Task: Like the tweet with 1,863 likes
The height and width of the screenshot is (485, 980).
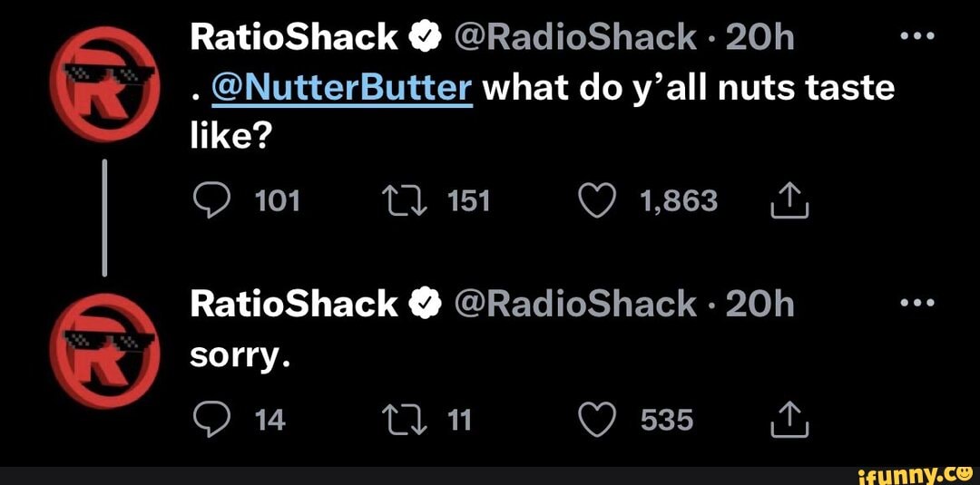Action: click(x=601, y=201)
